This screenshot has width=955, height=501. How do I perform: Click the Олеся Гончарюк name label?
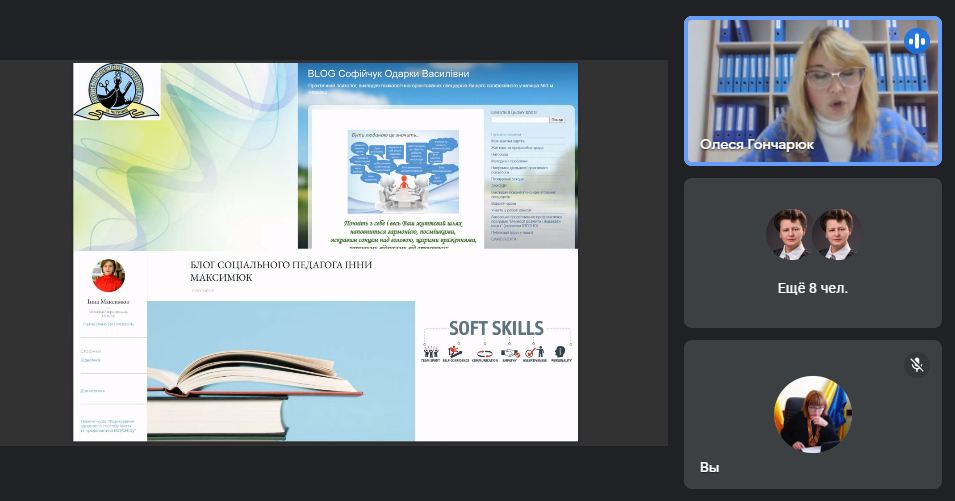tap(756, 144)
